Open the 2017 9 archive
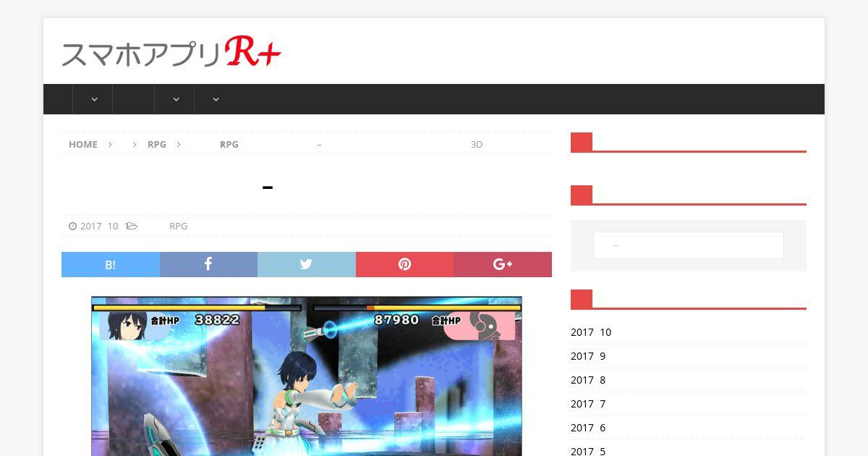This screenshot has height=456, width=868. coord(588,356)
